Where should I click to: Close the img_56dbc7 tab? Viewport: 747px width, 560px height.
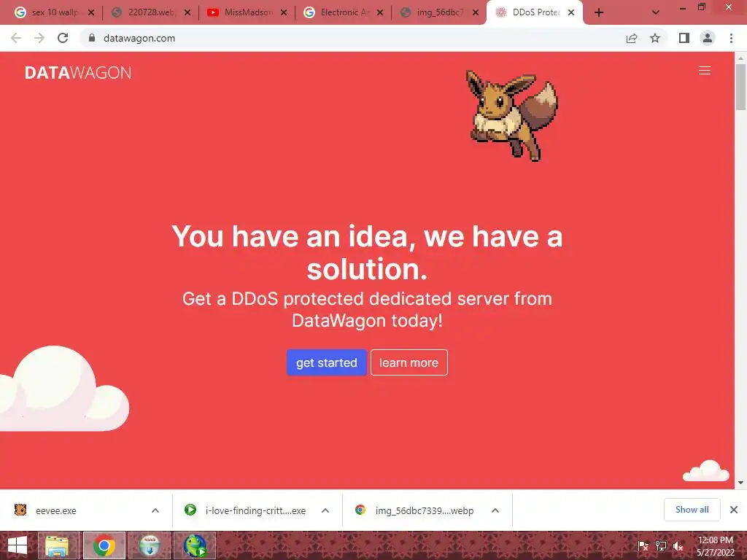[476, 13]
